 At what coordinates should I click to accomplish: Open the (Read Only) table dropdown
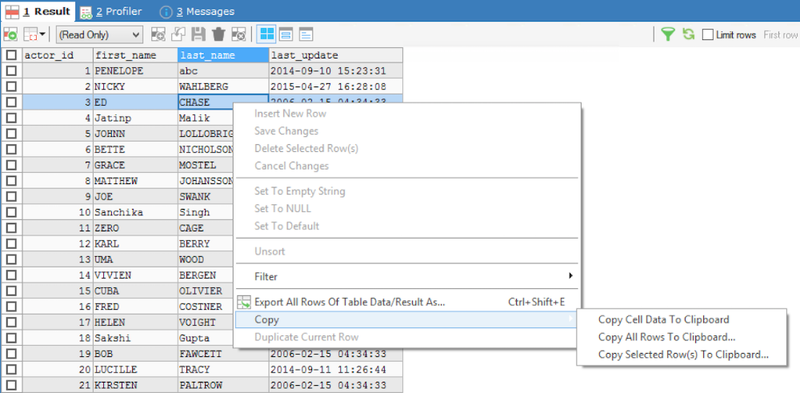click(99, 35)
